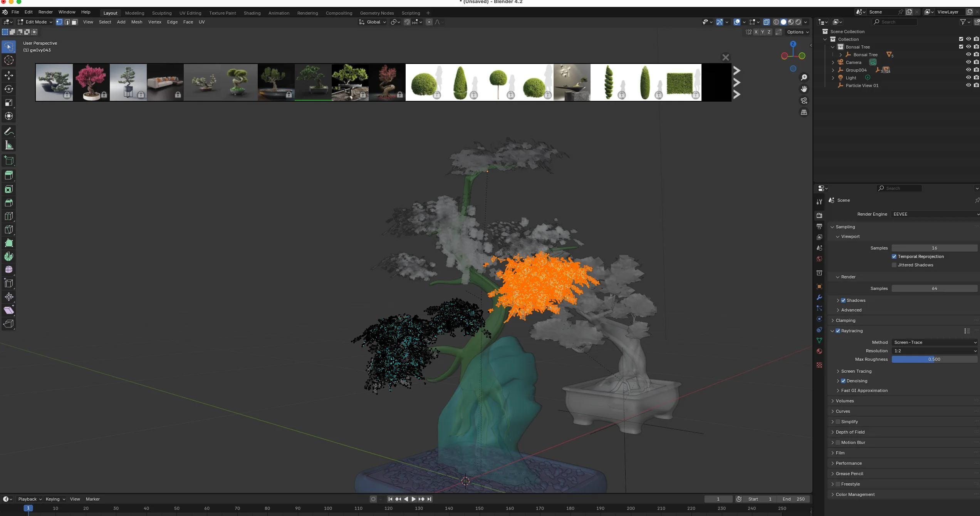Open the Material properties tab

pyautogui.click(x=819, y=351)
